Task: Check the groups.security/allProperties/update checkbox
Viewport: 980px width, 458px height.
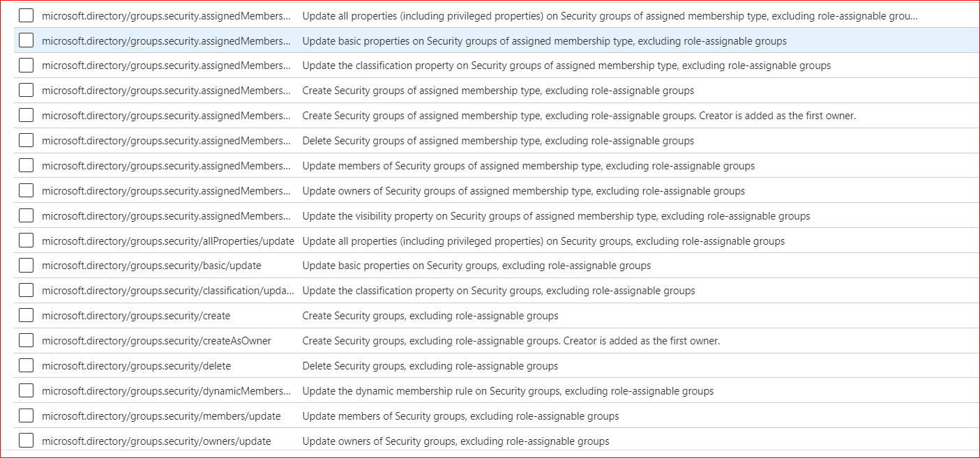Action: [26, 240]
